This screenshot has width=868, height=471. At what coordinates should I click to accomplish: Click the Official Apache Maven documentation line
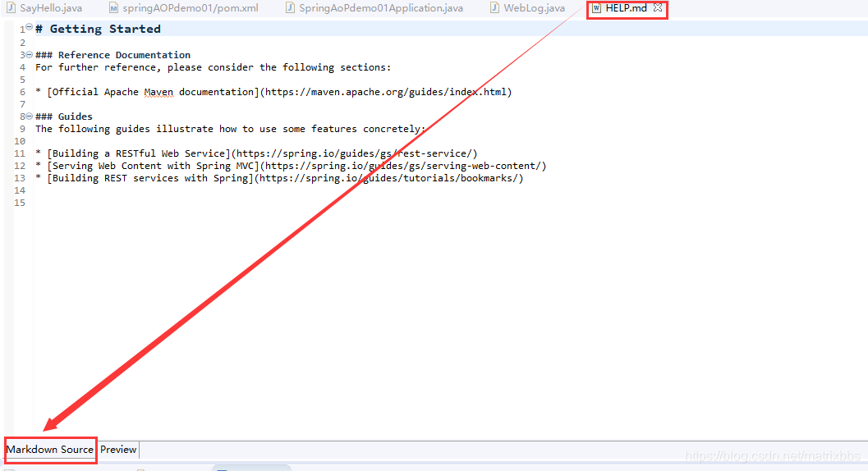(x=273, y=92)
